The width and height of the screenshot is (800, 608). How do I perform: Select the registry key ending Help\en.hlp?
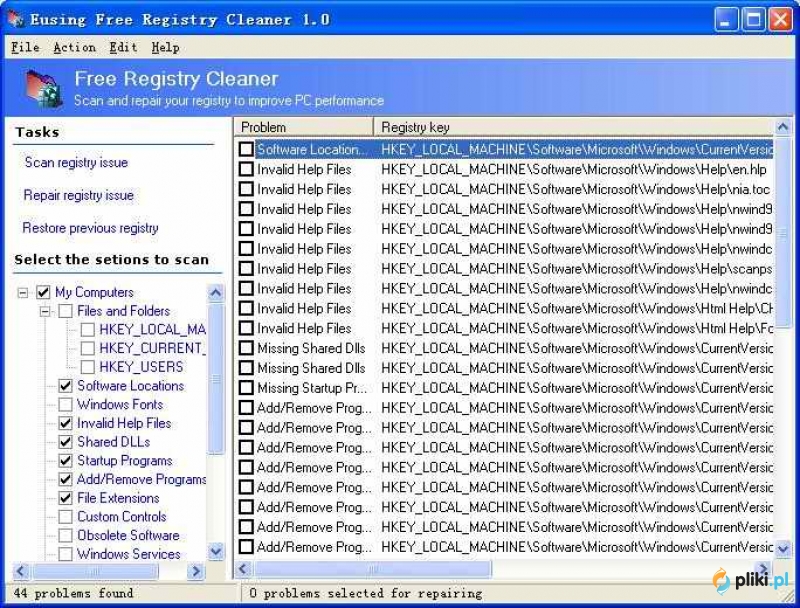573,169
